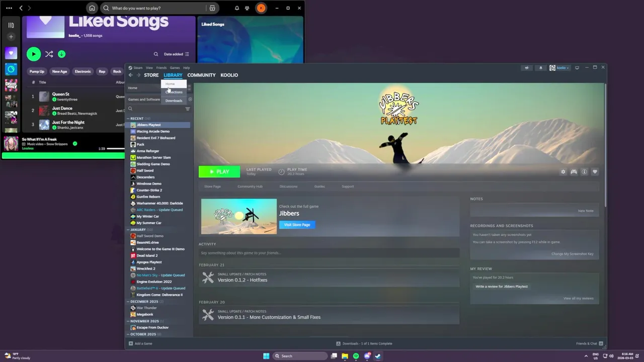This screenshot has height=362, width=644.
Task: Click the green PLAY button for Jibbers Playtest
Action: click(219, 171)
